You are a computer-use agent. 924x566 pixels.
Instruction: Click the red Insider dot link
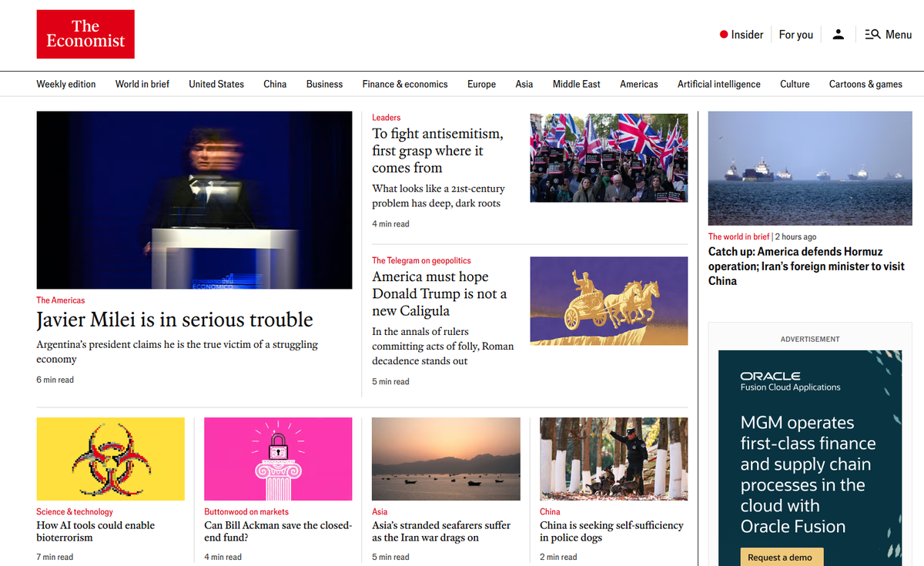[742, 35]
